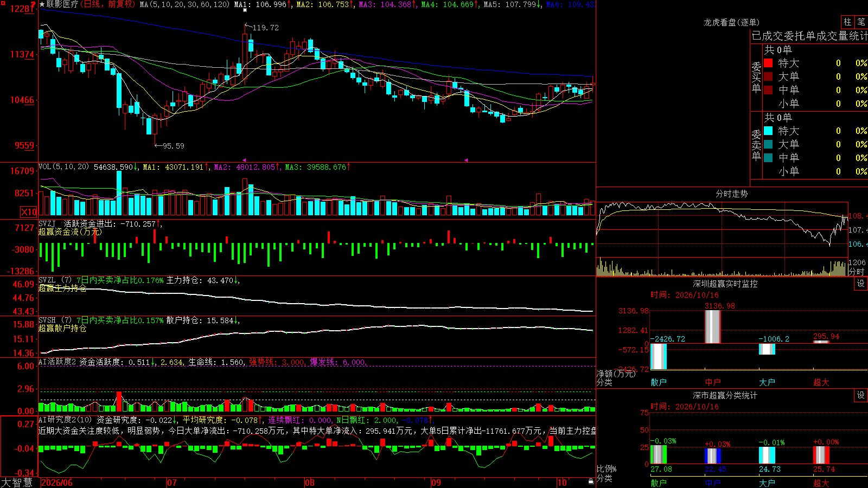This screenshot has width=868, height=488.
Task: Click the (日线, 前复权) period label
Action: coord(108,4)
